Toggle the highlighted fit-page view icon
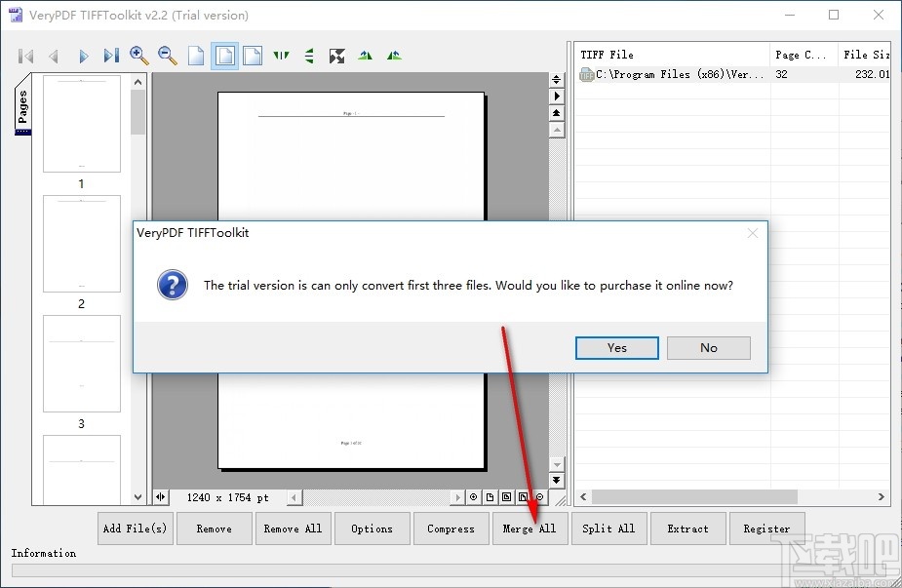The height and width of the screenshot is (588, 902). pos(223,56)
